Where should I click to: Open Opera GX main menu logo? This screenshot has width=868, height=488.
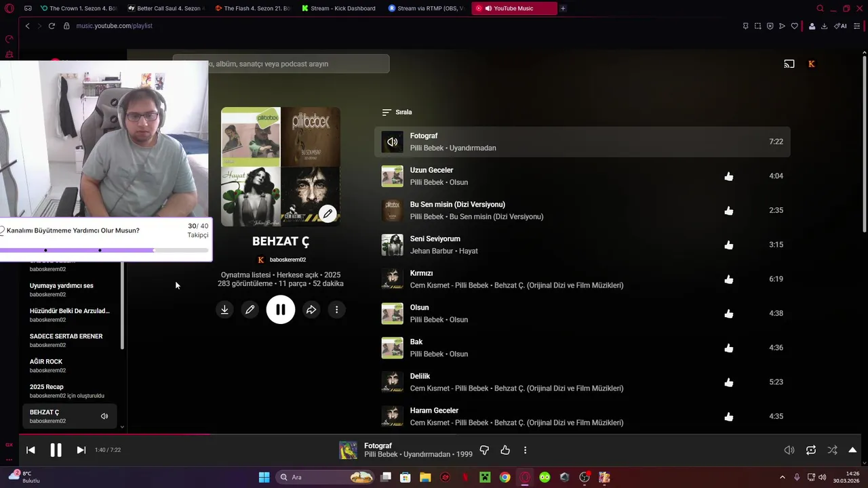click(9, 8)
